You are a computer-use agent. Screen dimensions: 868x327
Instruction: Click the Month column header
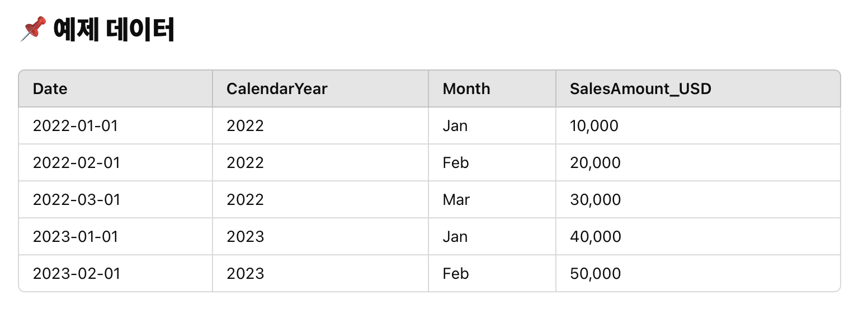[x=466, y=88]
